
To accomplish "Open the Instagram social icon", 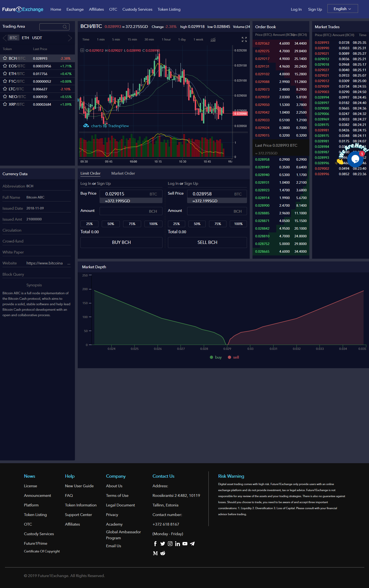I will click(170, 544).
